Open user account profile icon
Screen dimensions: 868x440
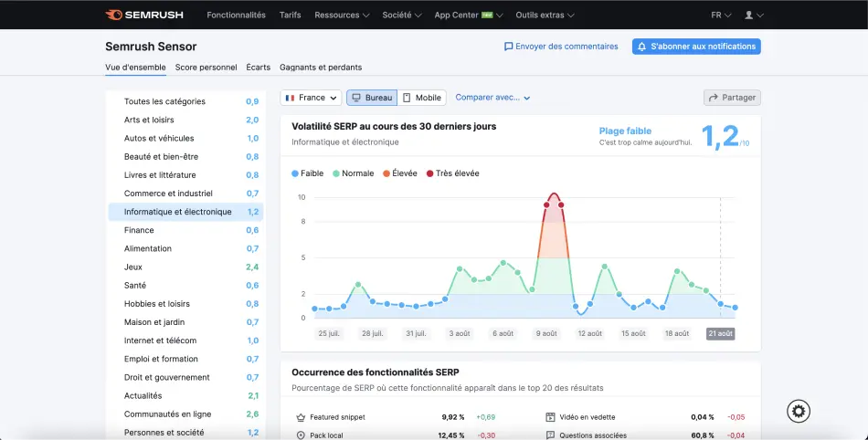click(749, 15)
